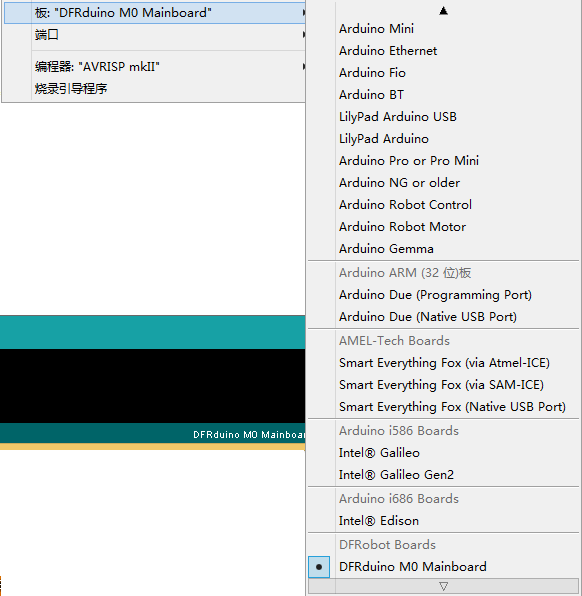Select LilyPad Arduino USB board
Image resolution: width=582 pixels, height=596 pixels.
pos(443,117)
